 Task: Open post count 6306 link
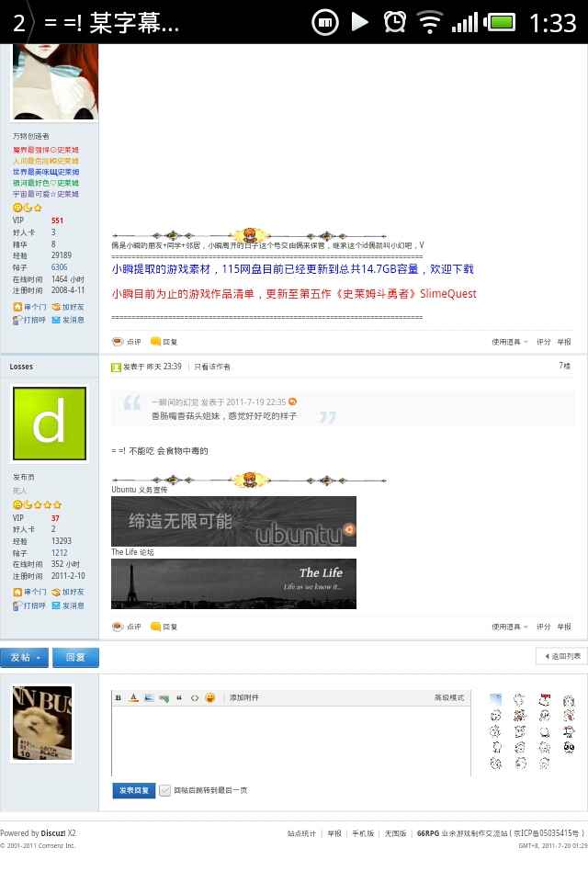(59, 267)
